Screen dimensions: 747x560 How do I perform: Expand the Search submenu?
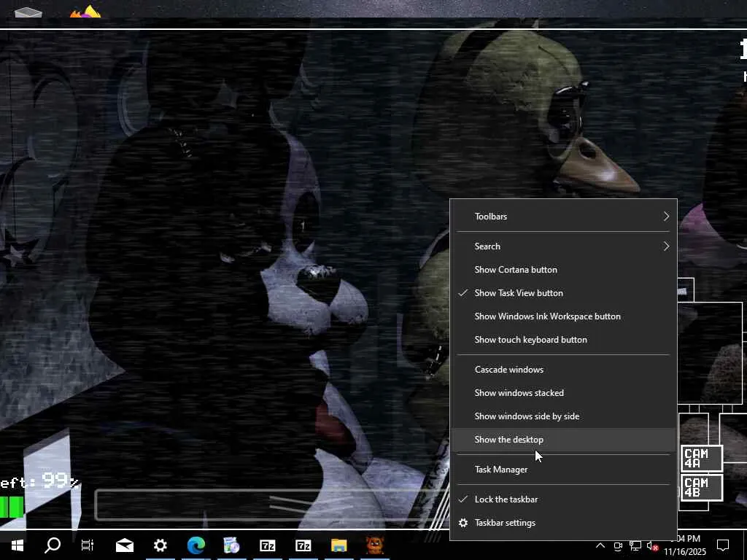(x=563, y=246)
